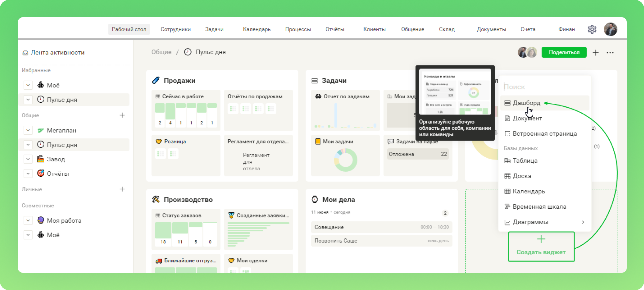Expand the Моя работа tree item
The image size is (644, 290).
28,220
